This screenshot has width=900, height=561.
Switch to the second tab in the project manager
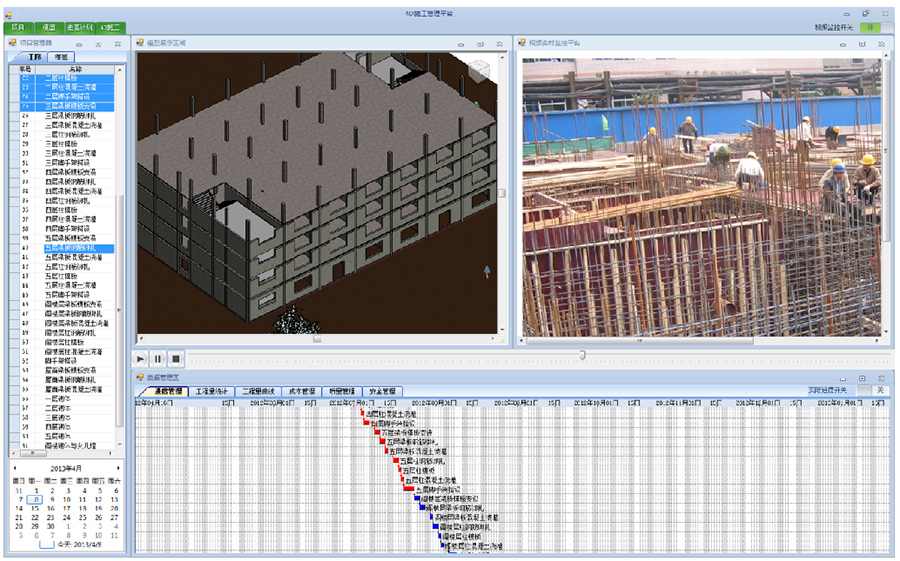tap(61, 58)
